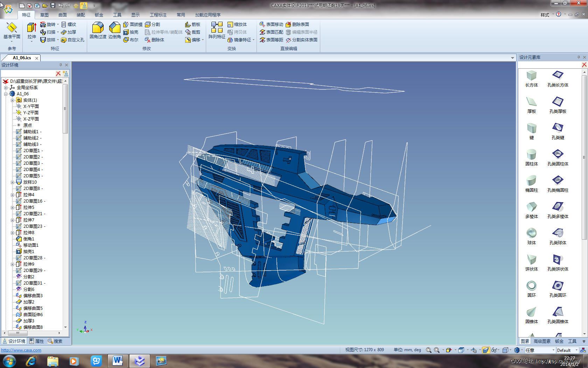Open the 钣金 ribbon tab
The width and height of the screenshot is (588, 368).
pyautogui.click(x=99, y=15)
